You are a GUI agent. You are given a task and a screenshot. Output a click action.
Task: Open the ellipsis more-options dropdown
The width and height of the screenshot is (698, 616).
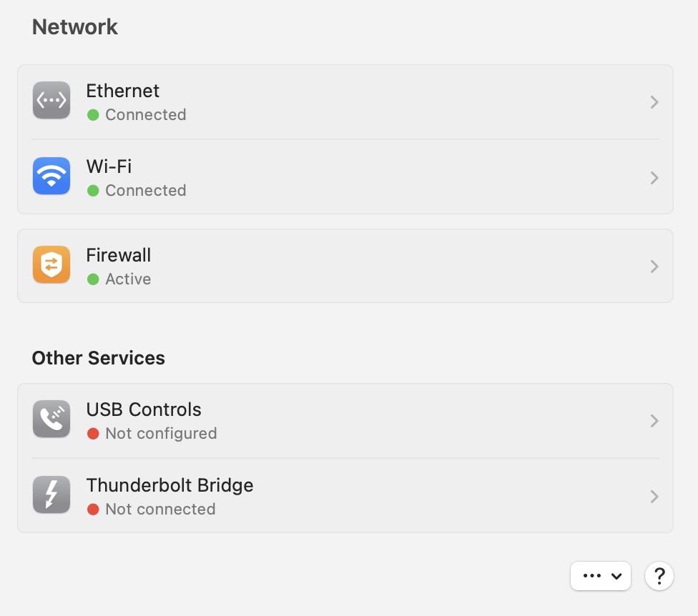click(601, 576)
